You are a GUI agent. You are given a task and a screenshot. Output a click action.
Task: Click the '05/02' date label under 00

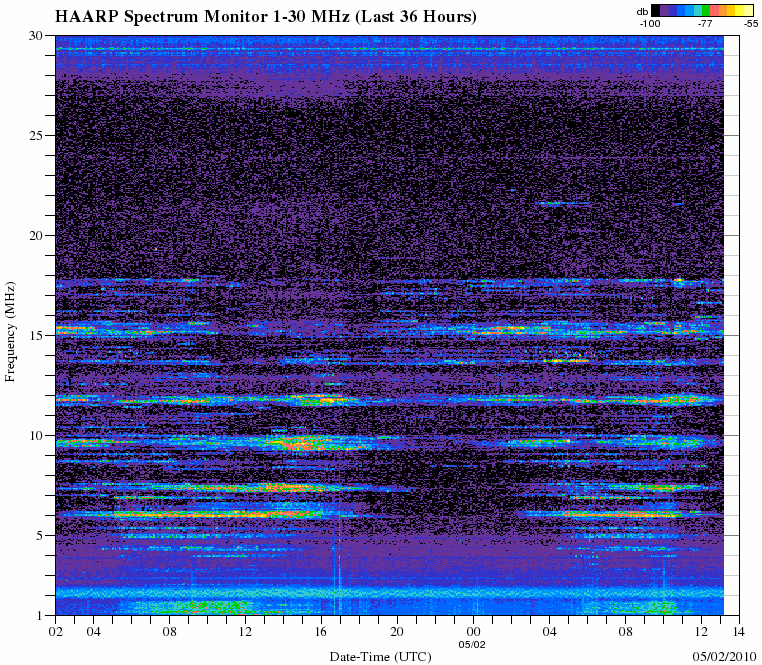[x=472, y=645]
